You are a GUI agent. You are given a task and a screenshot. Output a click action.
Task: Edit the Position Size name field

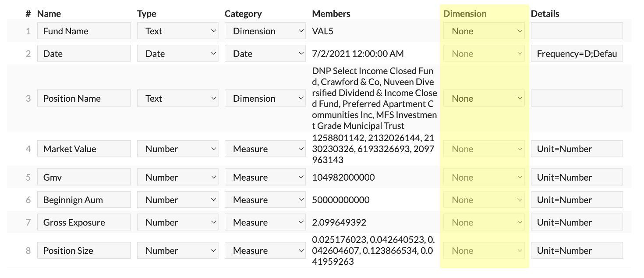pos(84,250)
